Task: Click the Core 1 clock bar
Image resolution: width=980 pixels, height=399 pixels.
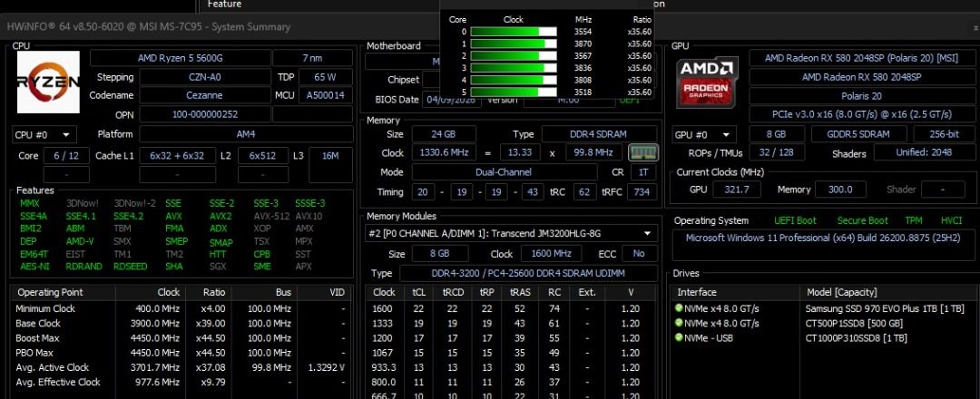Action: click(513, 44)
